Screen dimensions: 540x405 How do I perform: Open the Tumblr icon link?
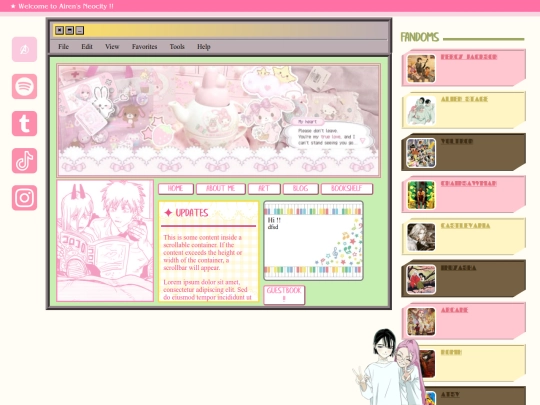[x=24, y=124]
